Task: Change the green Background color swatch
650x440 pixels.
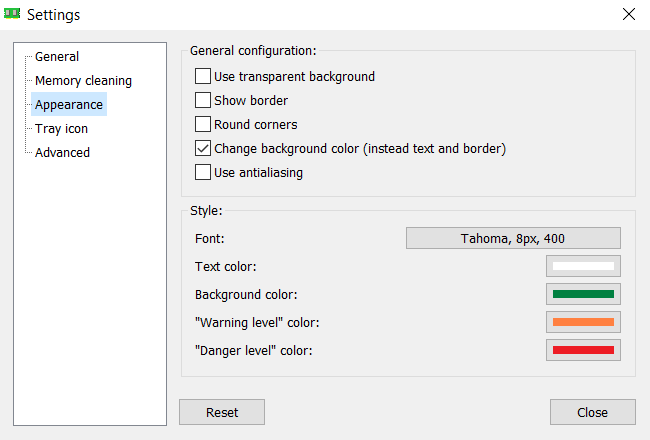Action: (583, 294)
